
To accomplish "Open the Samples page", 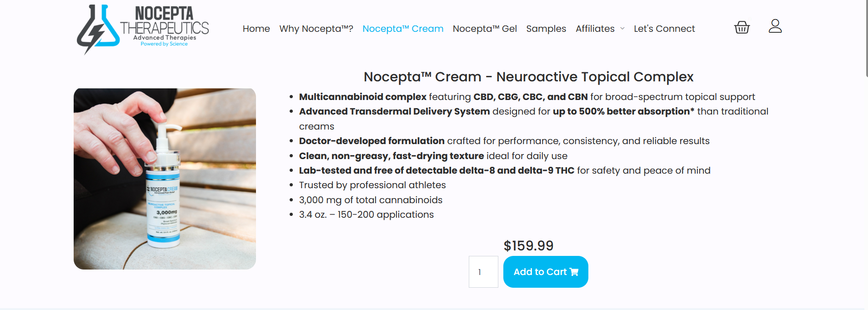I will point(546,29).
